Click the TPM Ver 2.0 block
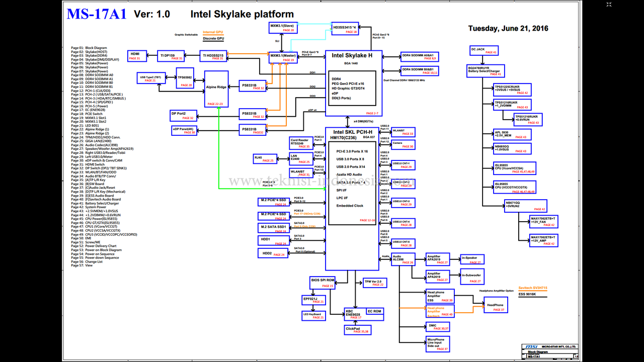The image size is (644, 362). pos(374,283)
